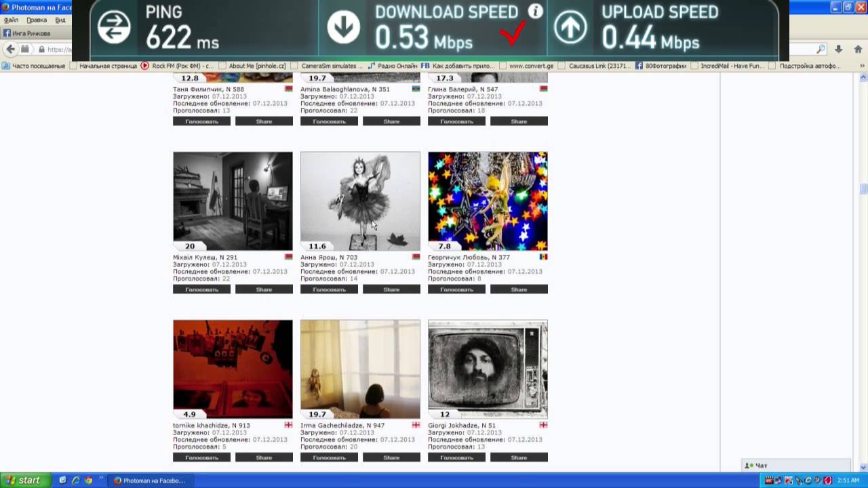Share Георгичук Любовь's photo
The width and height of the screenshot is (868, 488).
click(519, 289)
